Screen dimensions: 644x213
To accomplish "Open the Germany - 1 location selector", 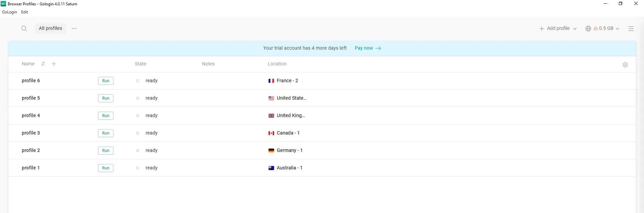I will pos(289,151).
